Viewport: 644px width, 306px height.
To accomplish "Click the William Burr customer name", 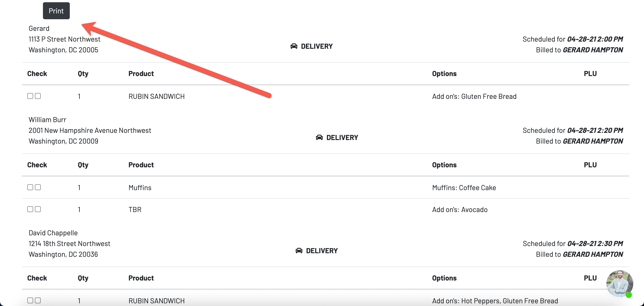I will [47, 120].
